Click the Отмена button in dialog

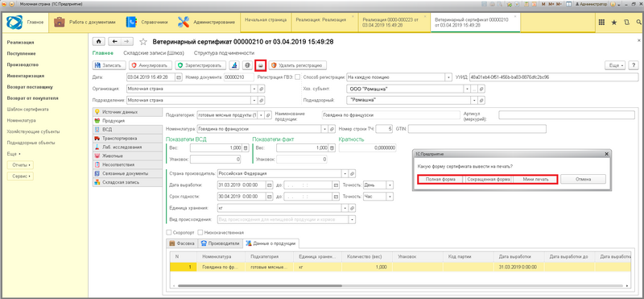click(583, 179)
